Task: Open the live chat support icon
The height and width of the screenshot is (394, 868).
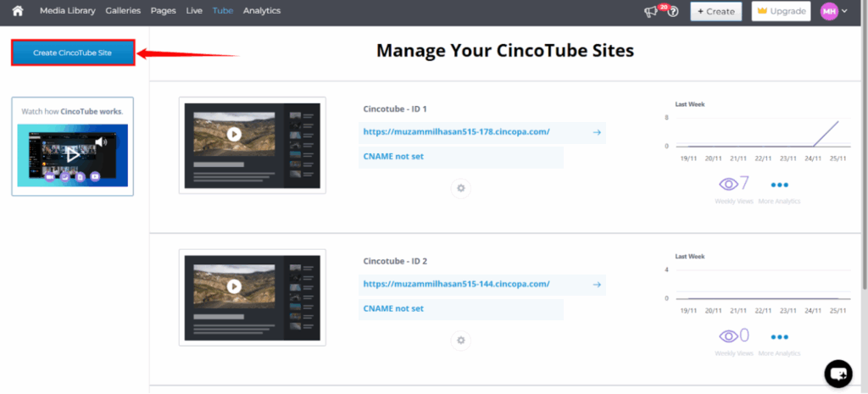Action: tap(837, 373)
